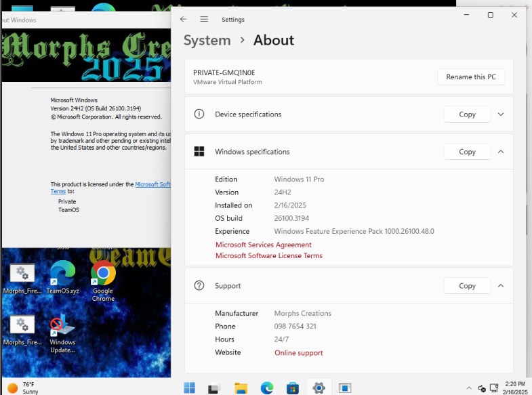Click the Phone value 098 7654 321

coord(295,326)
